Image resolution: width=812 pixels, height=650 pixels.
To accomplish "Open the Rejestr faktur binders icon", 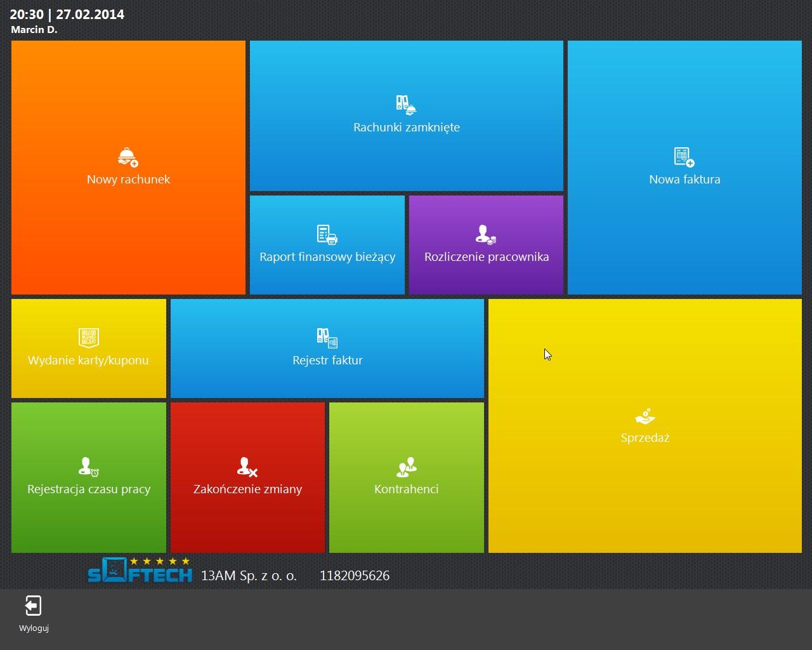I will (327, 338).
